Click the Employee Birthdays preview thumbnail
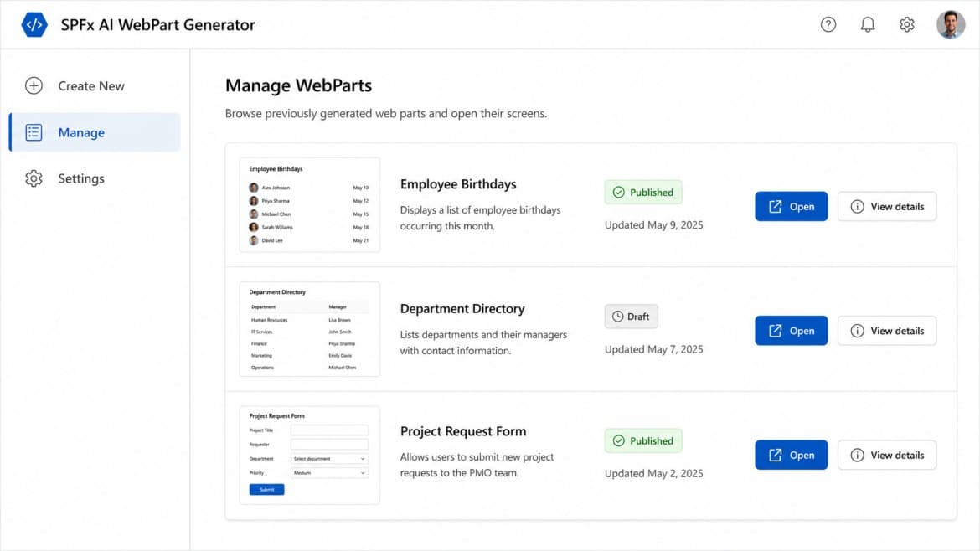This screenshot has width=980, height=551. pos(310,205)
